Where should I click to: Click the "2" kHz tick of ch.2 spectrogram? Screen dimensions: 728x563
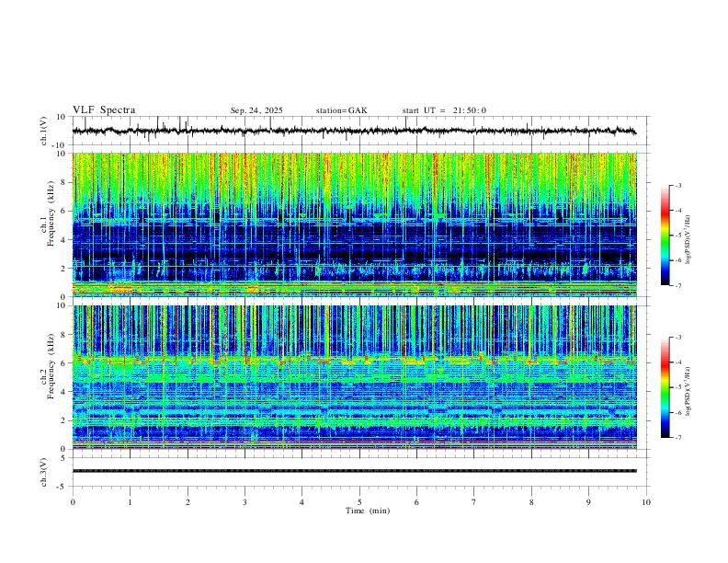pyautogui.click(x=63, y=420)
